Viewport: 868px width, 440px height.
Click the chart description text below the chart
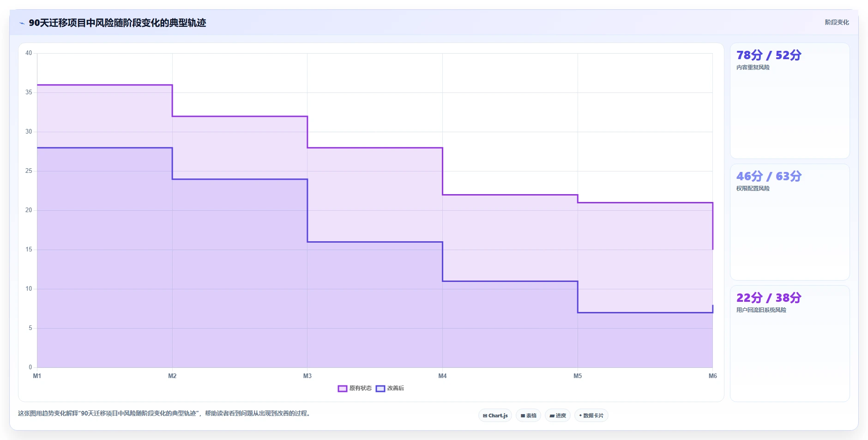point(165,413)
